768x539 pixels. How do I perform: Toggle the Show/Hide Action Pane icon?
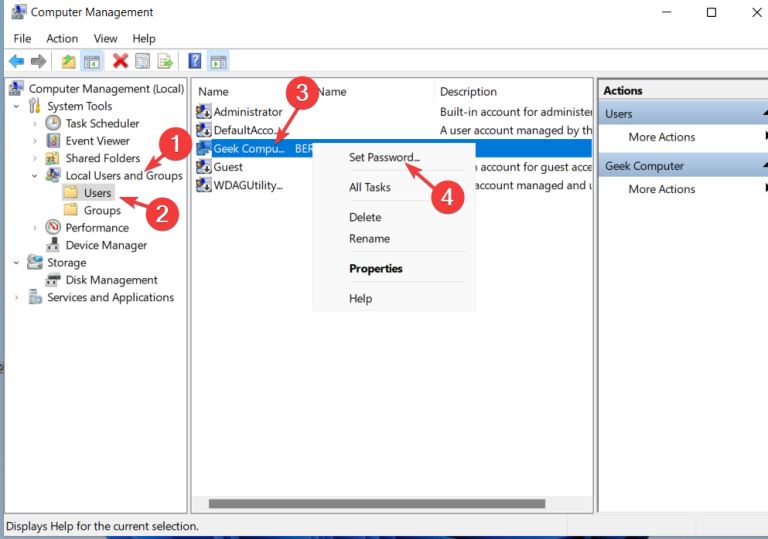[x=218, y=62]
